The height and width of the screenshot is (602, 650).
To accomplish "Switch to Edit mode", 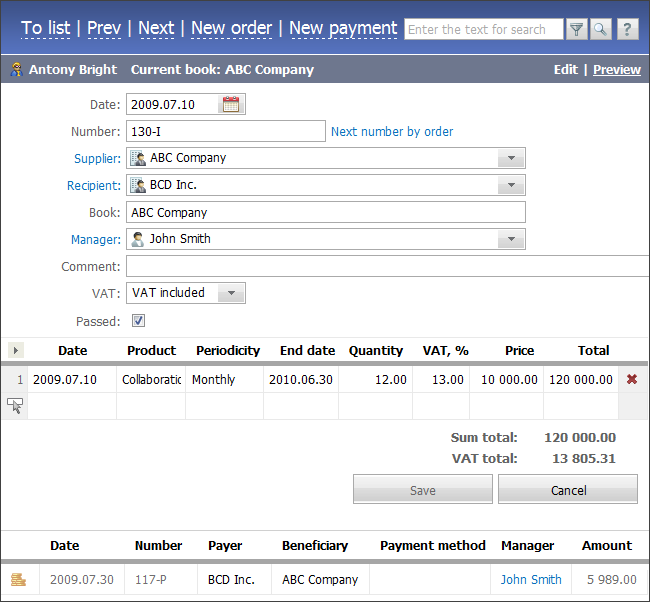I will click(566, 69).
